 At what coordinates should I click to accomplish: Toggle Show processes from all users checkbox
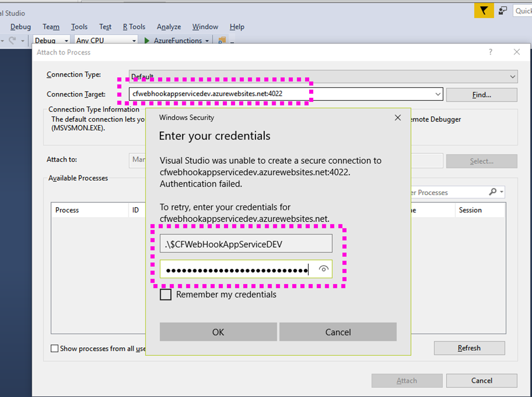(x=54, y=348)
